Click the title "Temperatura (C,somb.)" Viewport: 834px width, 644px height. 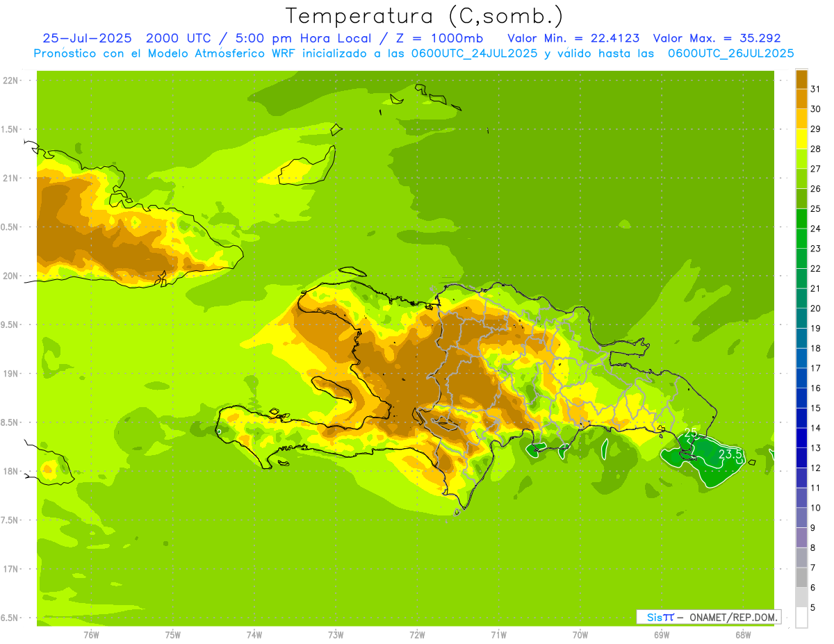pyautogui.click(x=424, y=16)
